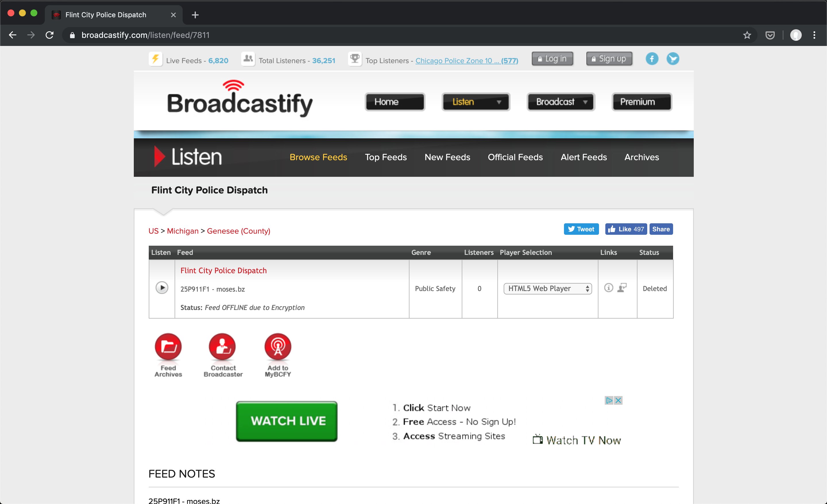Click the Sign up button
Image resolution: width=827 pixels, height=504 pixels.
coord(609,59)
